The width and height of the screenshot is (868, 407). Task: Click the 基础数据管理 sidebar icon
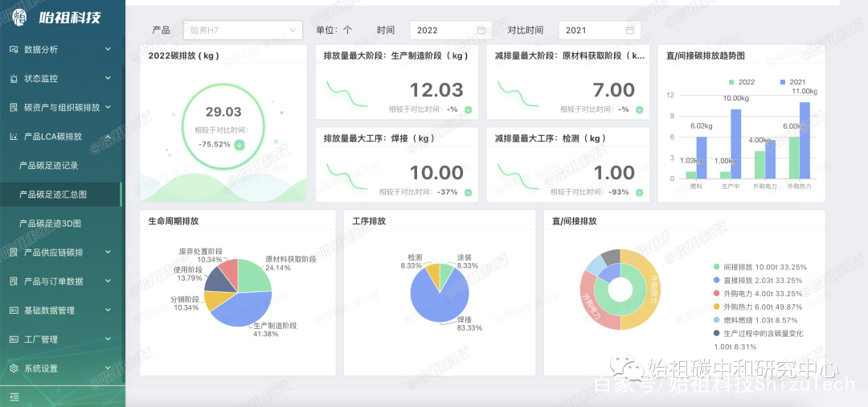[14, 310]
